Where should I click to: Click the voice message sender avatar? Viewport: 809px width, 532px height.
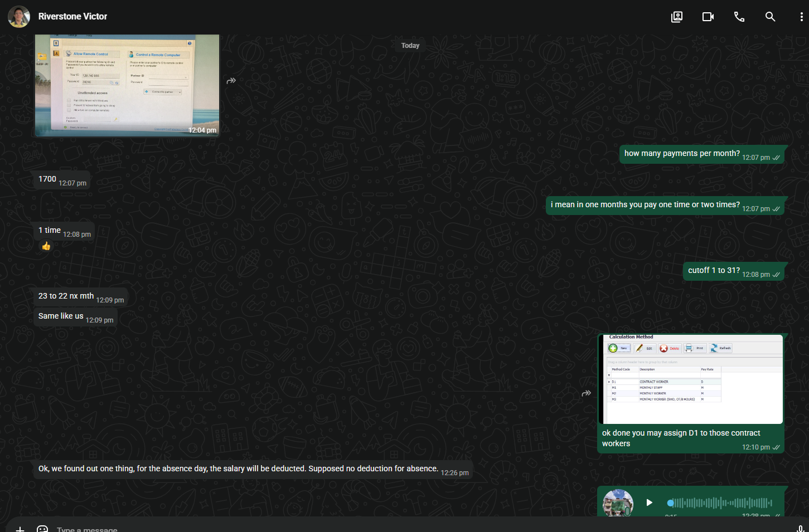(618, 503)
